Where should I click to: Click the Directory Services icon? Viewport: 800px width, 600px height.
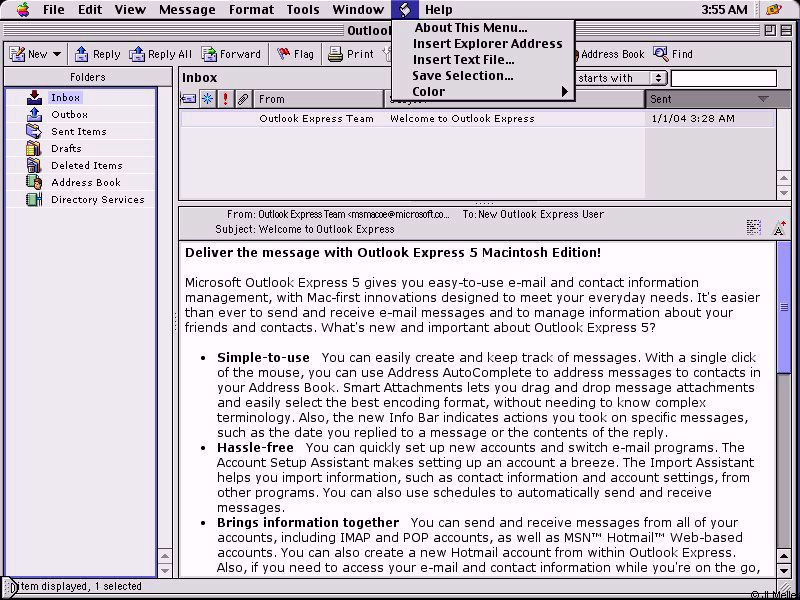click(x=34, y=199)
